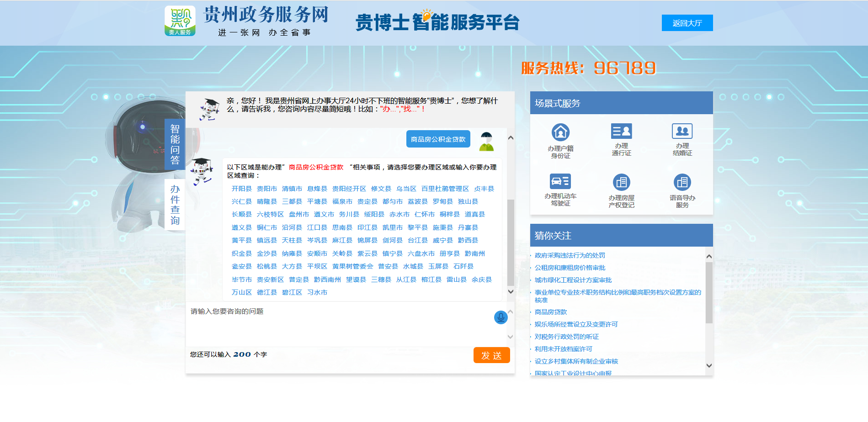Viewport: 868px width, 422px height.
Task: Open the travel permit service icon
Action: coord(621,132)
